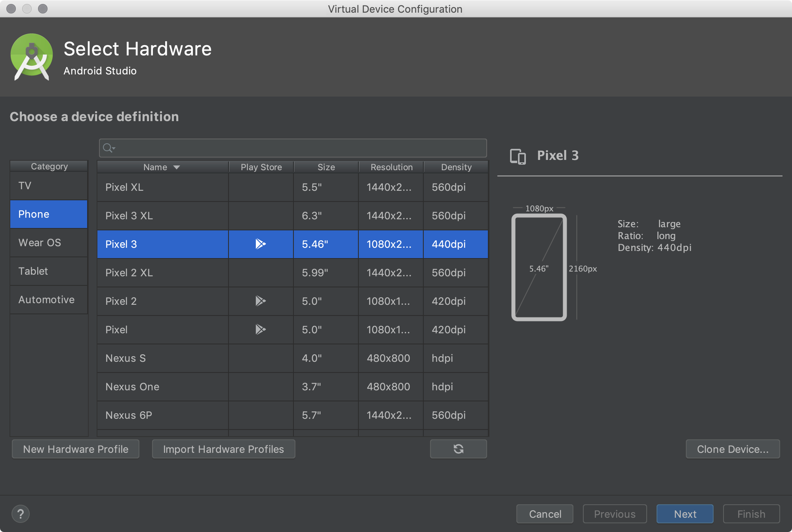This screenshot has height=532, width=792.
Task: Click the Play Store icon for Pixel
Action: (x=260, y=329)
